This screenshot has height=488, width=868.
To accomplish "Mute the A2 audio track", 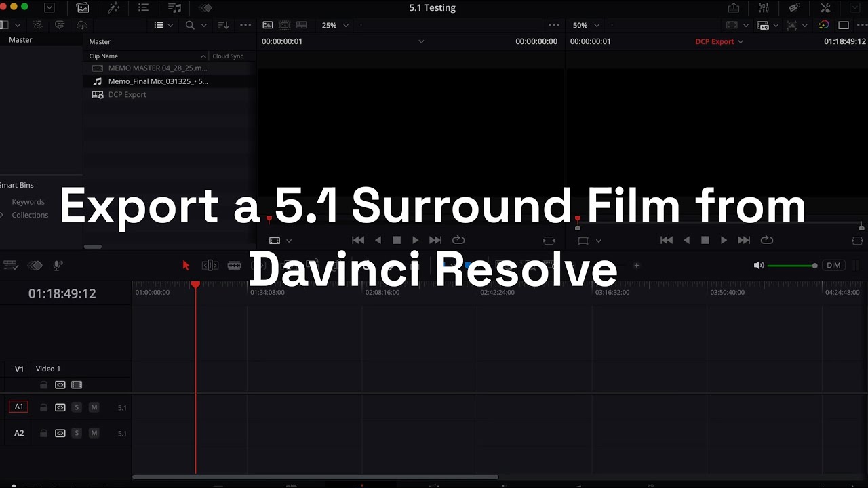I will click(94, 433).
